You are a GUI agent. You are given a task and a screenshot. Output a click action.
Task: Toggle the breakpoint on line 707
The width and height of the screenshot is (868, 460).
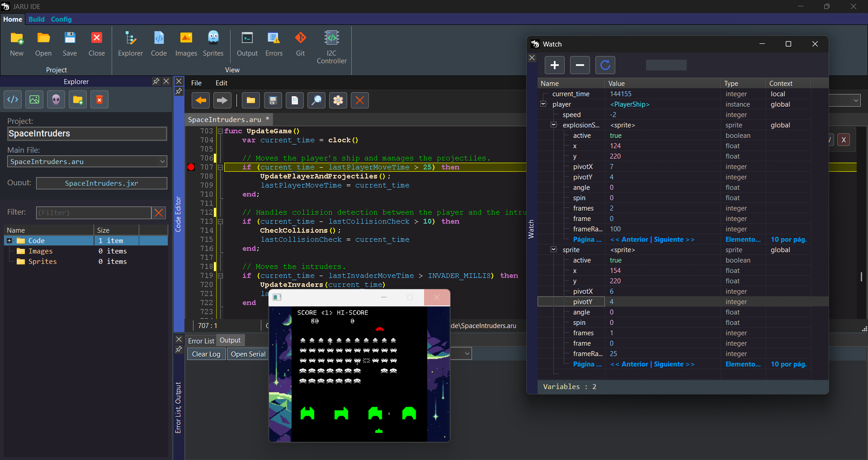click(x=191, y=167)
